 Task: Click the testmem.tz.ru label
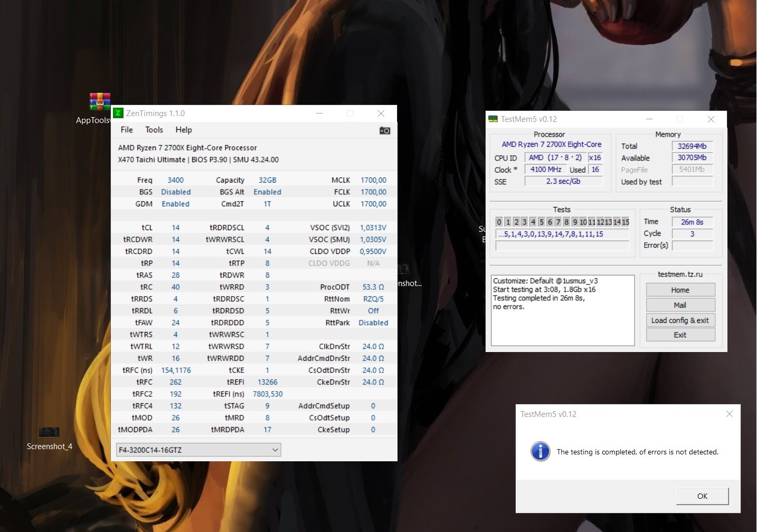point(680,274)
